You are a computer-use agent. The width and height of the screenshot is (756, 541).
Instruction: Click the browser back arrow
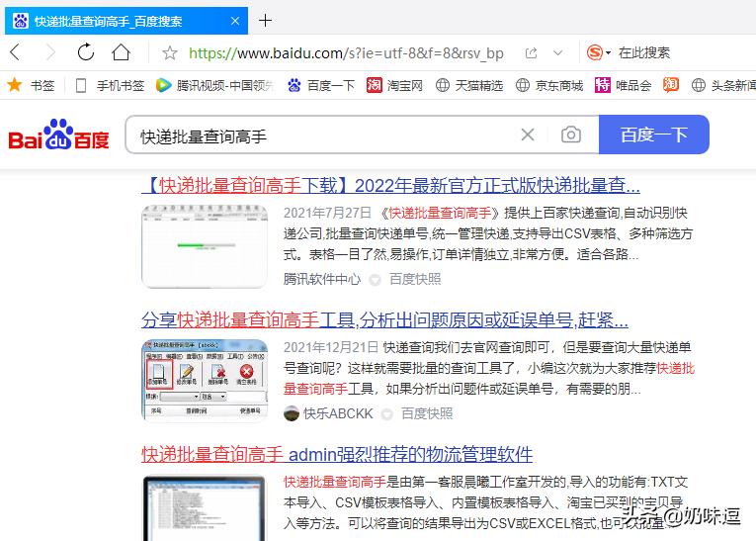point(15,52)
